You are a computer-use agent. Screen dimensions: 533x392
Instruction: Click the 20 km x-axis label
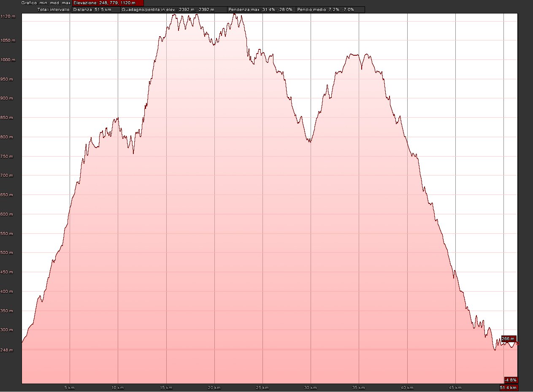pos(214,388)
